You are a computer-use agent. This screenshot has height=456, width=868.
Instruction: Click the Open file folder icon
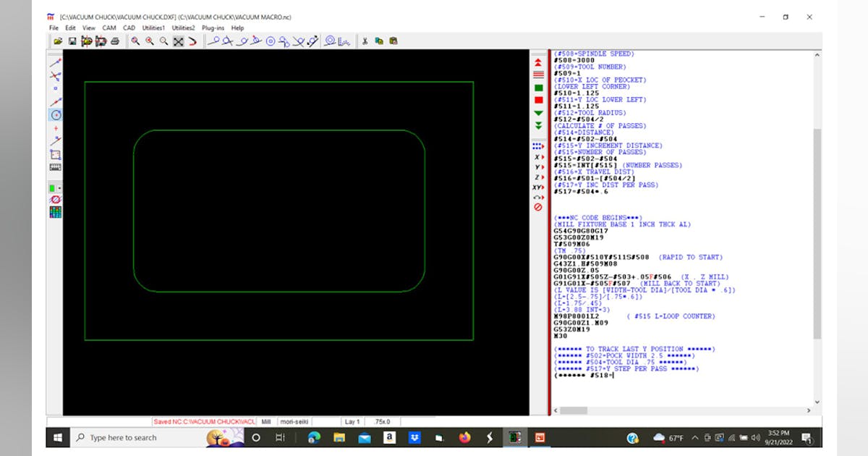tap(58, 41)
